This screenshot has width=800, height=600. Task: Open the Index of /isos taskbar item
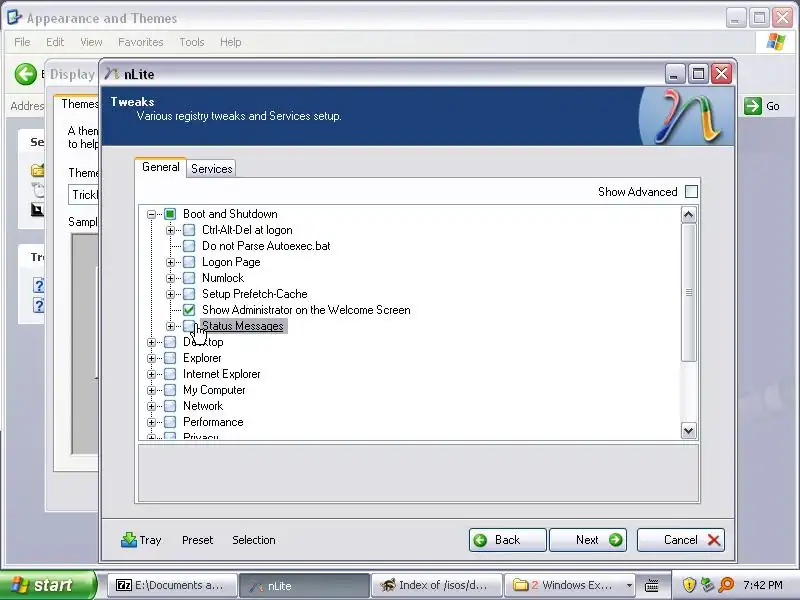pos(436,585)
